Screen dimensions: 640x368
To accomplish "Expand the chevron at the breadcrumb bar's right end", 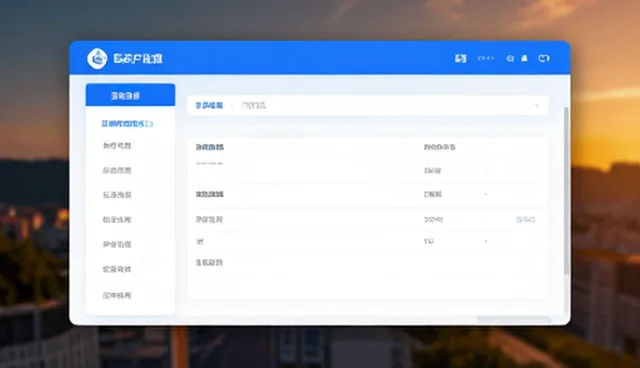I will (x=536, y=105).
